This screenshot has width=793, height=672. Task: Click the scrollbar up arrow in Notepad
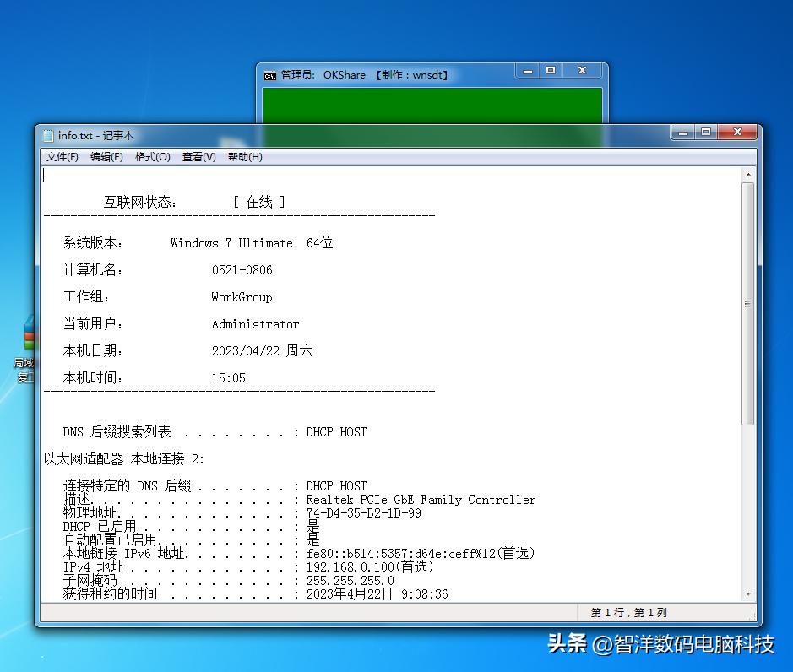point(747,175)
